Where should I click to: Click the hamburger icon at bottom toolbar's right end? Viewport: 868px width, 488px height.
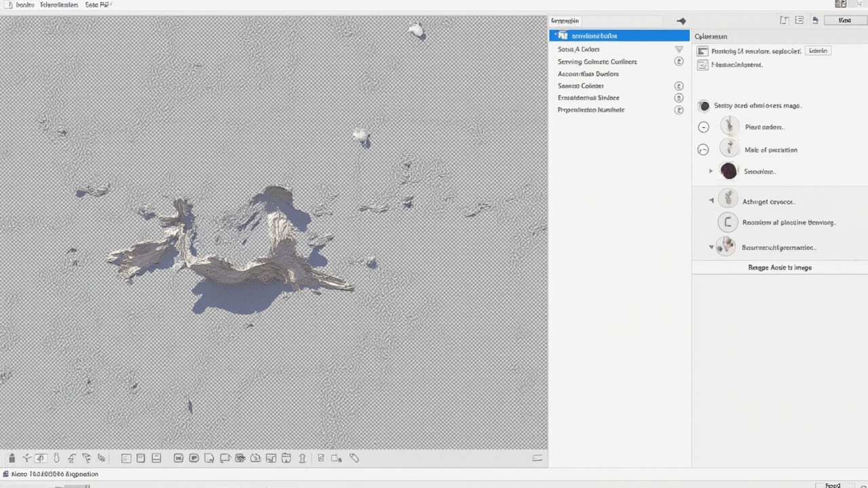coord(538,458)
